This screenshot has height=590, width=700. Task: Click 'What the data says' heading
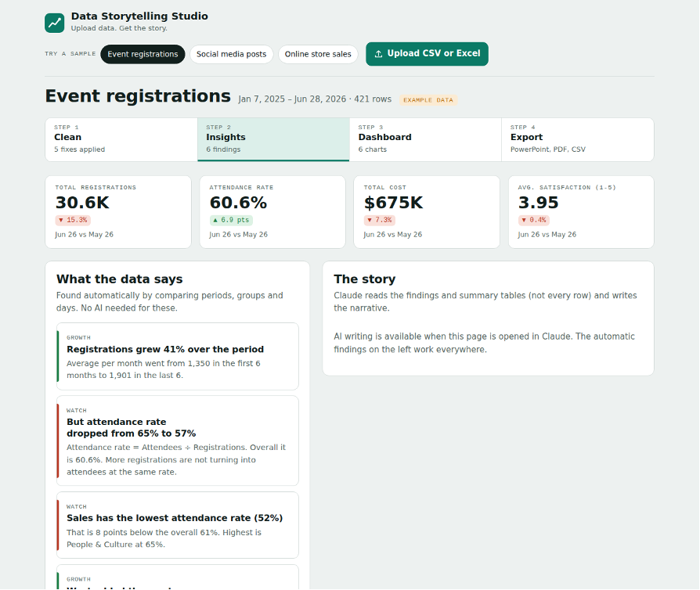click(x=120, y=279)
